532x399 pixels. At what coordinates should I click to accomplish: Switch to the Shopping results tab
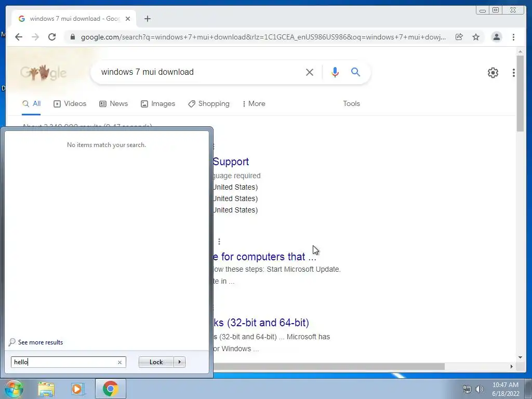tap(209, 103)
